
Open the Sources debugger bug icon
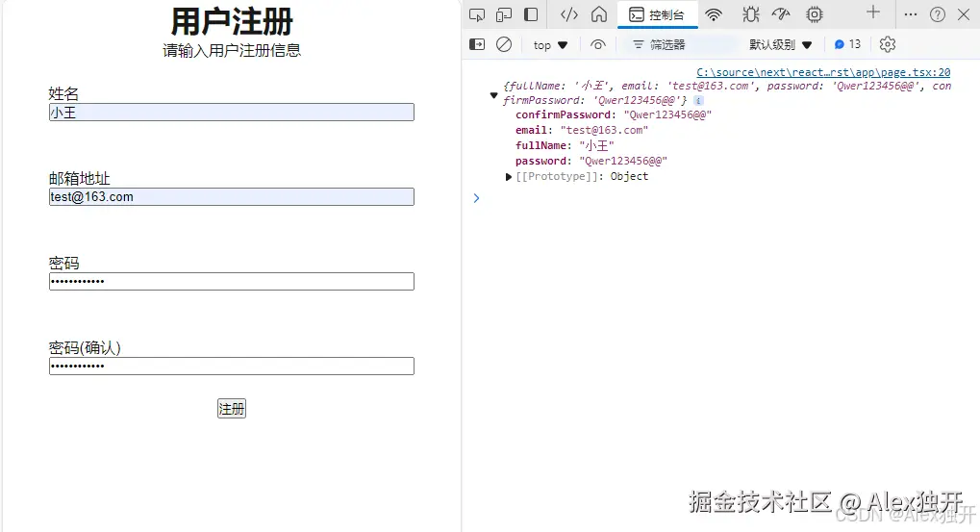750,14
